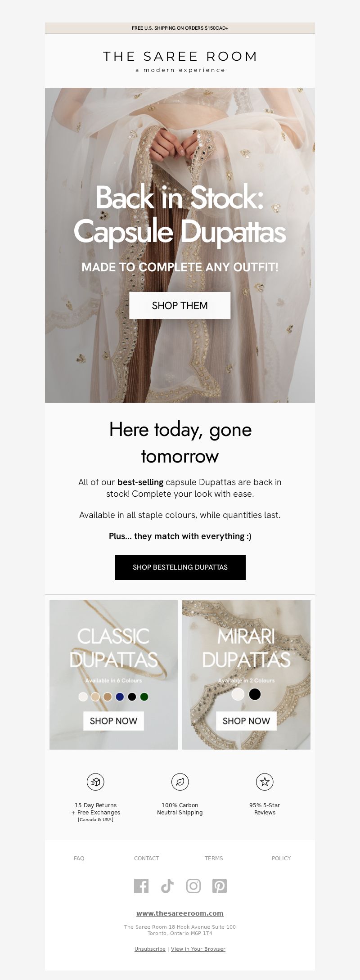Click the SHOP THEM button
Viewport: 360px width, 980px height.
click(x=180, y=306)
